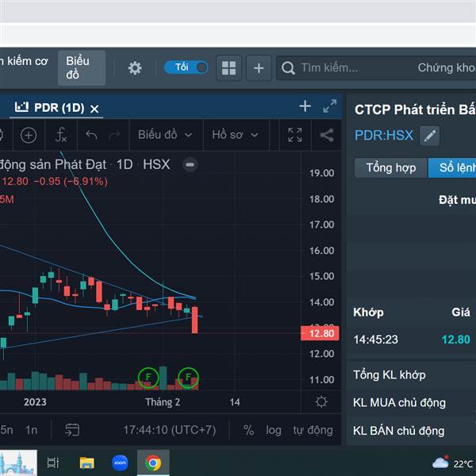Click the Tổng KL khớp row
This screenshot has height=476, width=476.
(x=411, y=375)
